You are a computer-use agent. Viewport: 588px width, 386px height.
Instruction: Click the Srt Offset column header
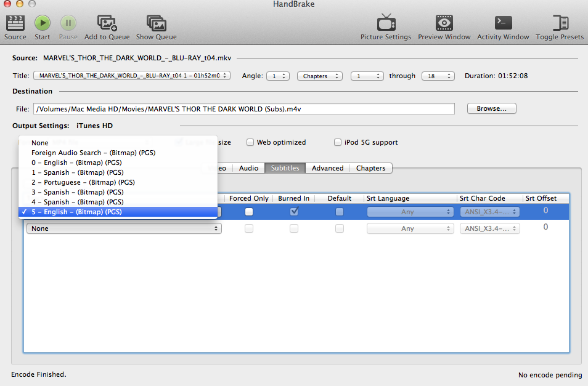tap(546, 198)
